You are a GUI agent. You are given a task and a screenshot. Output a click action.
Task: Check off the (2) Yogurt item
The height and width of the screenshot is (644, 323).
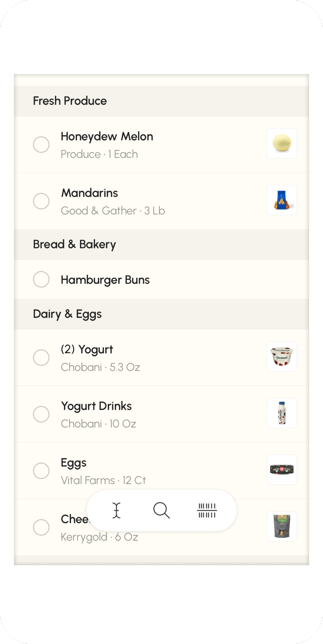coord(41,358)
